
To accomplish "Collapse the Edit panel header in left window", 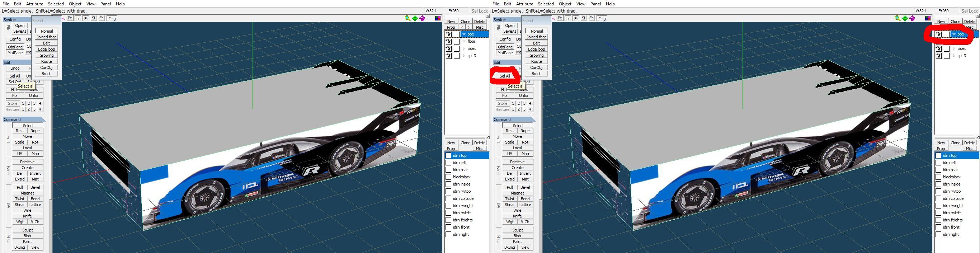I will (x=17, y=62).
